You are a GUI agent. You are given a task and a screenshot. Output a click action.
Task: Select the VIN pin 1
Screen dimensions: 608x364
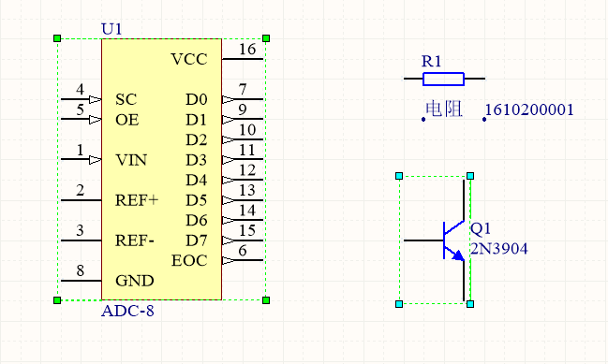coord(81,159)
